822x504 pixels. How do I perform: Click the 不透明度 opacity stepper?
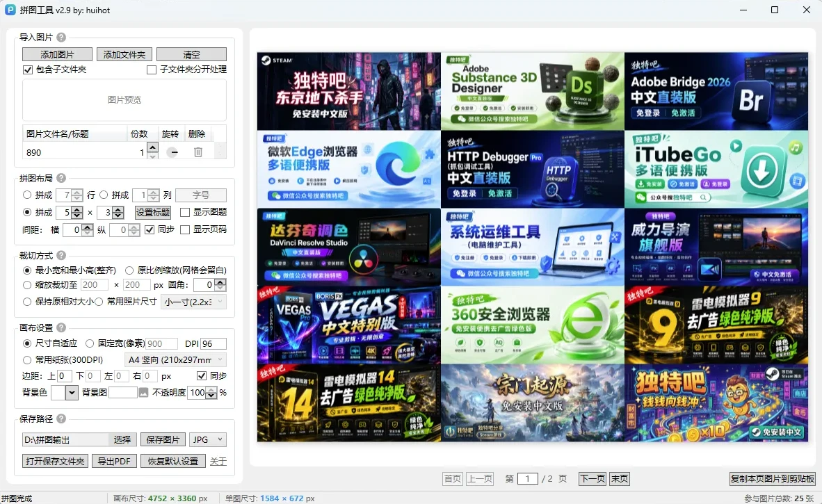click(x=211, y=392)
